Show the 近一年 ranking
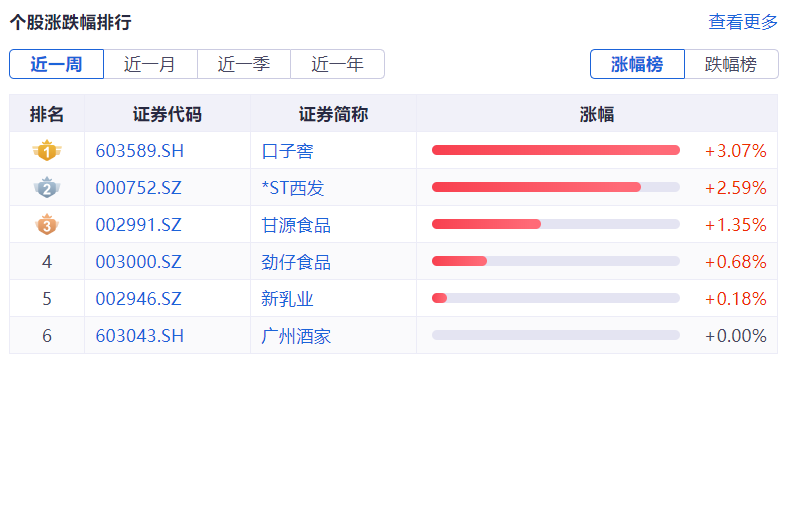 tap(337, 64)
